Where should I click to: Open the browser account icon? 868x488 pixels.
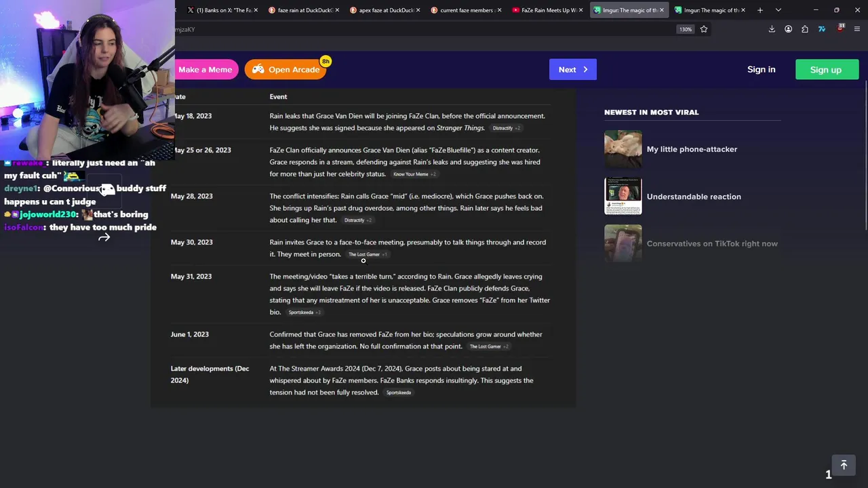(x=788, y=29)
